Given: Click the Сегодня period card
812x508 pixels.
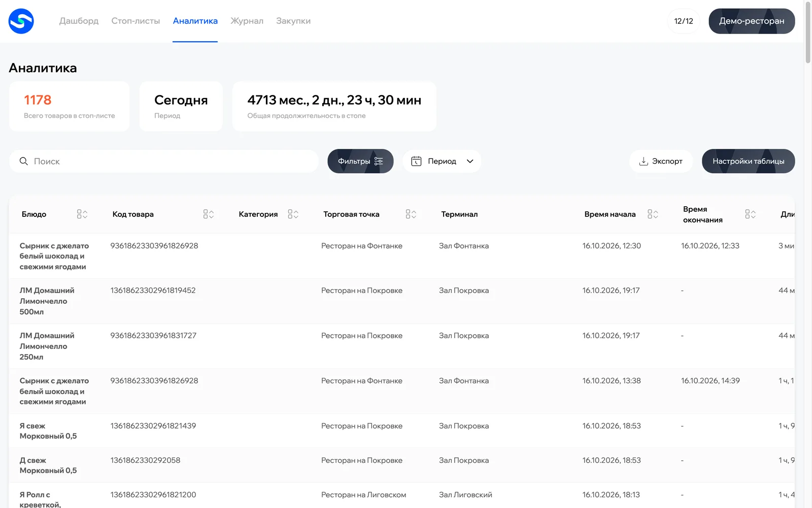Looking at the screenshot, I should [181, 106].
